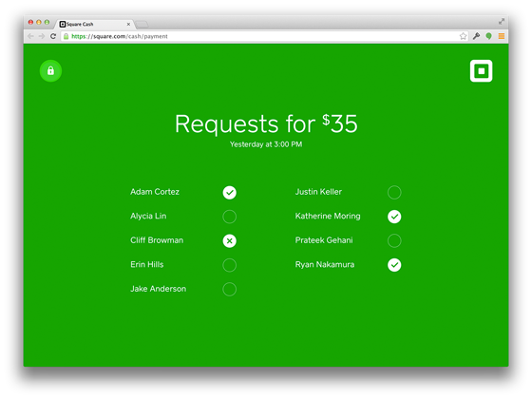Enter fullscreen with the expand arrows icon
The image size is (532, 399).
point(502,21)
